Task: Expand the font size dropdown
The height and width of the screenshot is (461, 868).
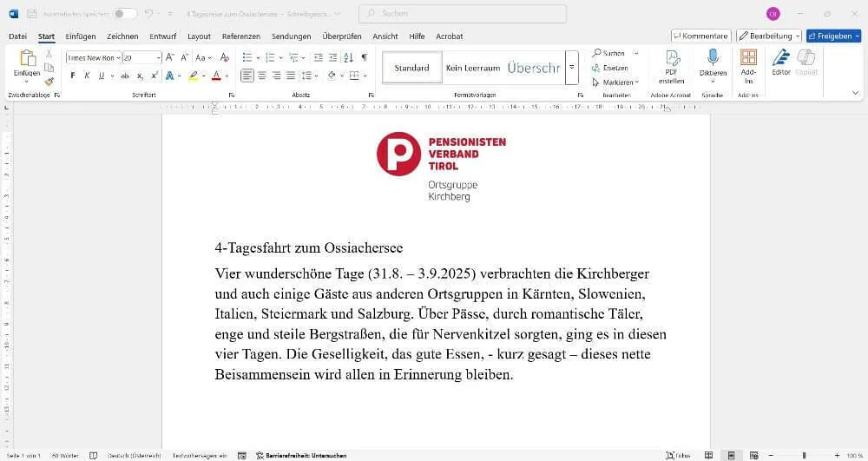Action: point(159,57)
